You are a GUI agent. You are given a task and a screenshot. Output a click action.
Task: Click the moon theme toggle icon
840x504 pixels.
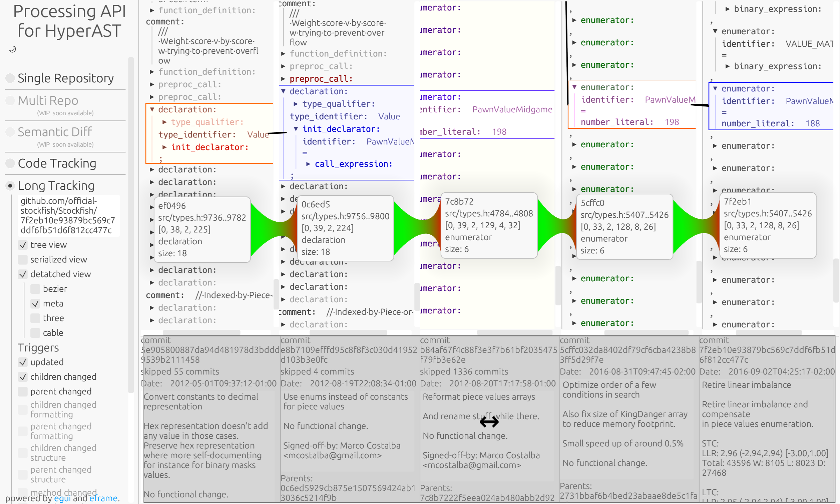coord(13,49)
